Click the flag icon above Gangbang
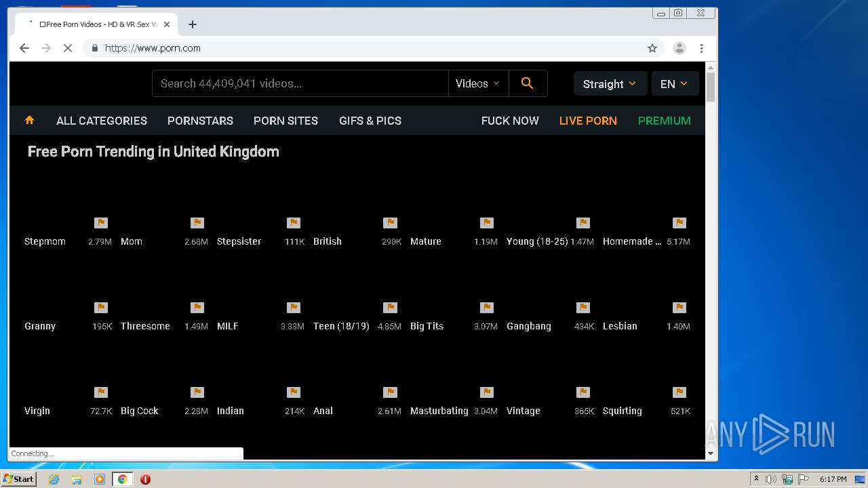 pos(583,308)
